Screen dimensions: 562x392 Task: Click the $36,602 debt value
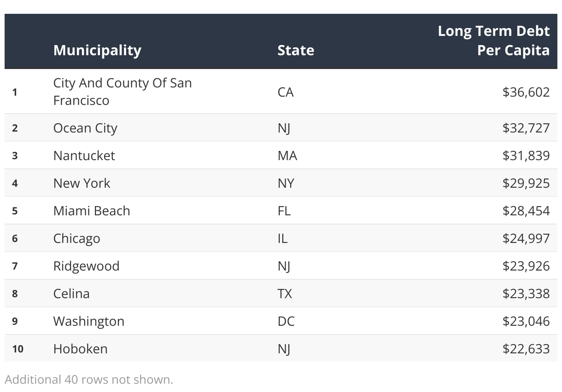pos(526,92)
